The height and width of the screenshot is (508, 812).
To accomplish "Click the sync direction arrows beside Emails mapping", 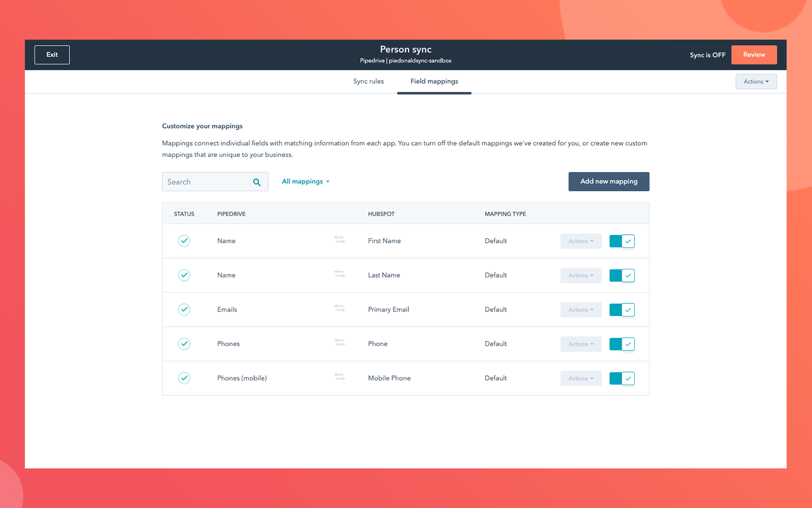I will (x=339, y=308).
